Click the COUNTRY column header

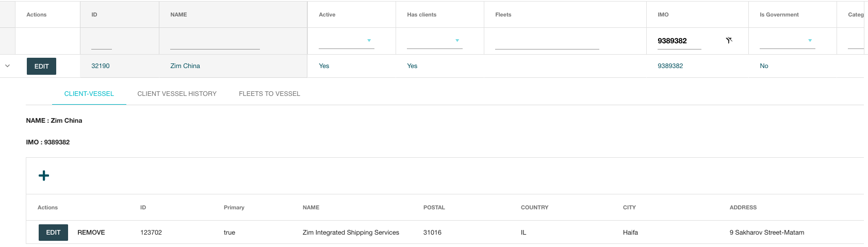coord(535,207)
